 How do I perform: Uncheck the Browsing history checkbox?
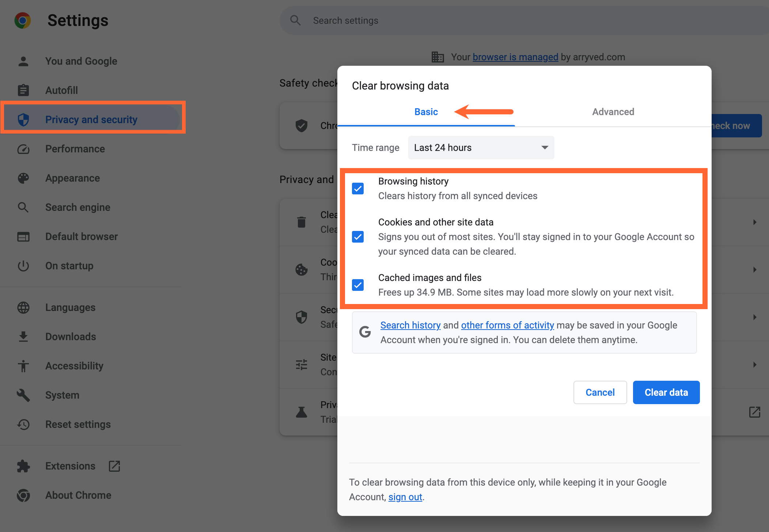pos(358,189)
